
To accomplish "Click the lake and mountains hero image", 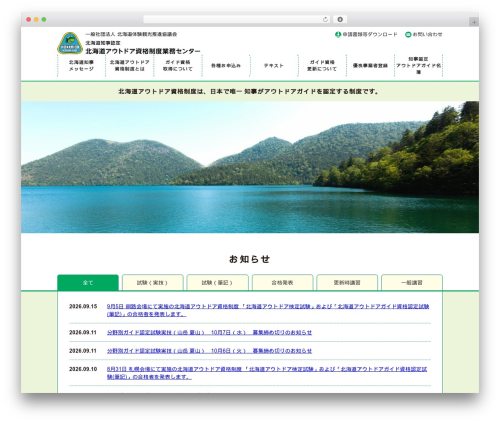I will coord(250,167).
